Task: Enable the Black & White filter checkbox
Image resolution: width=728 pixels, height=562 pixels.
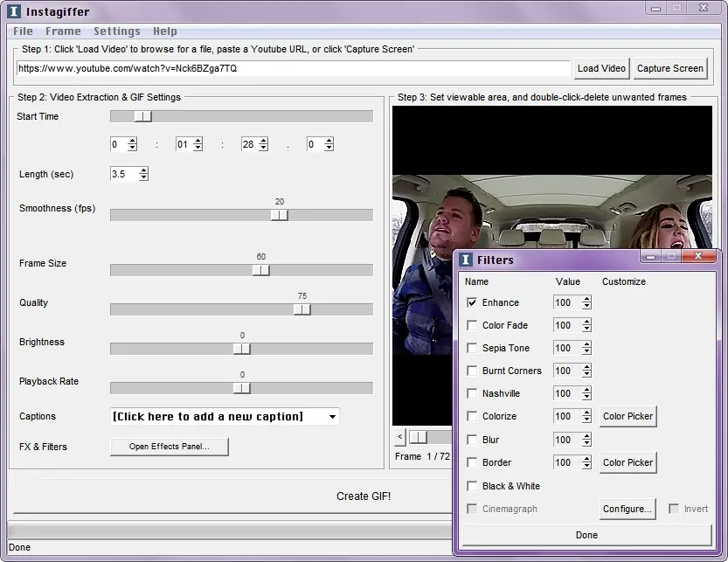Action: (472, 486)
